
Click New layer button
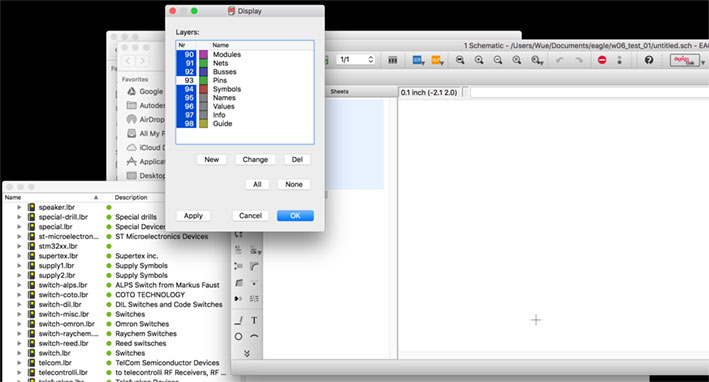[212, 160]
